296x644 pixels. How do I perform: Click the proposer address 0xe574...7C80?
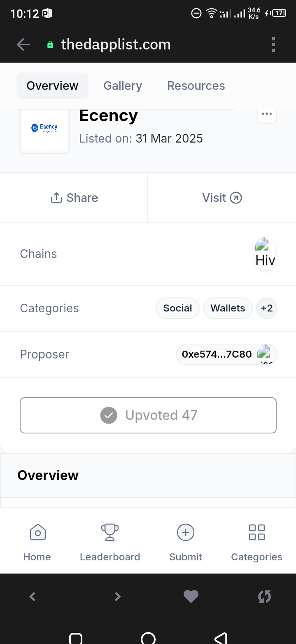tap(217, 354)
